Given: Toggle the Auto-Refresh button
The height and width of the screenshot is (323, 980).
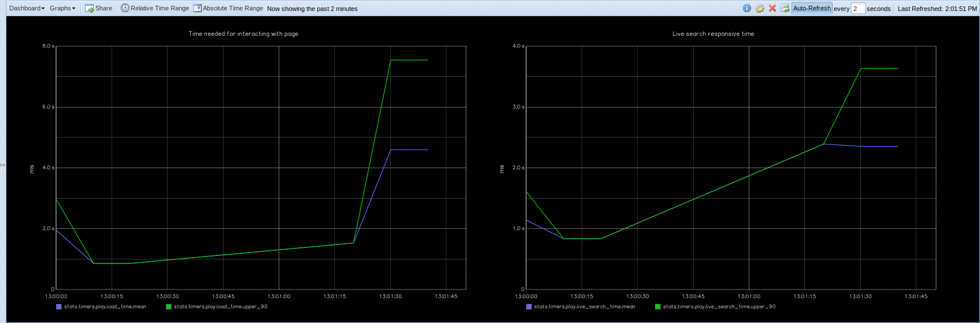Looking at the screenshot, I should [x=812, y=8].
